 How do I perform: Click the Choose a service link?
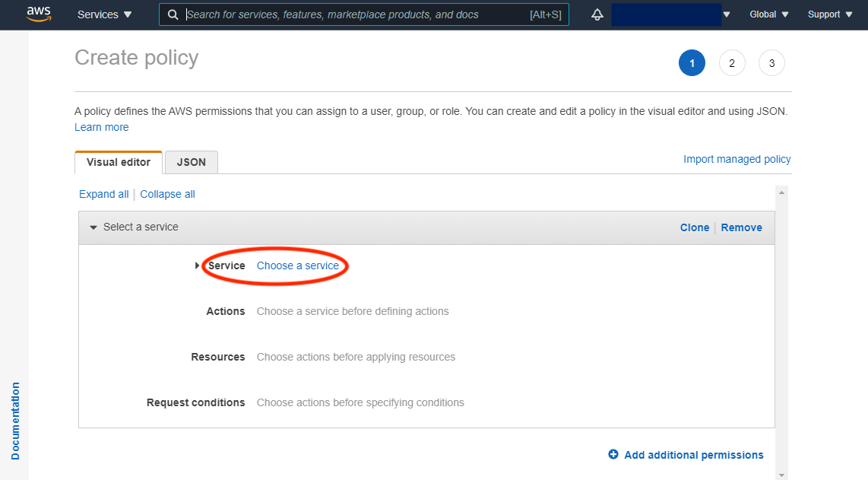pos(299,265)
